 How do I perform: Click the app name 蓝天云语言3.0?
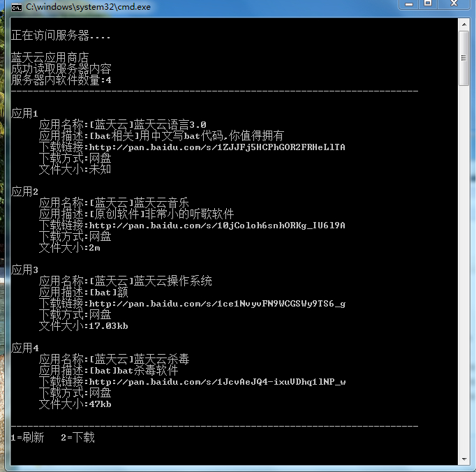point(170,124)
